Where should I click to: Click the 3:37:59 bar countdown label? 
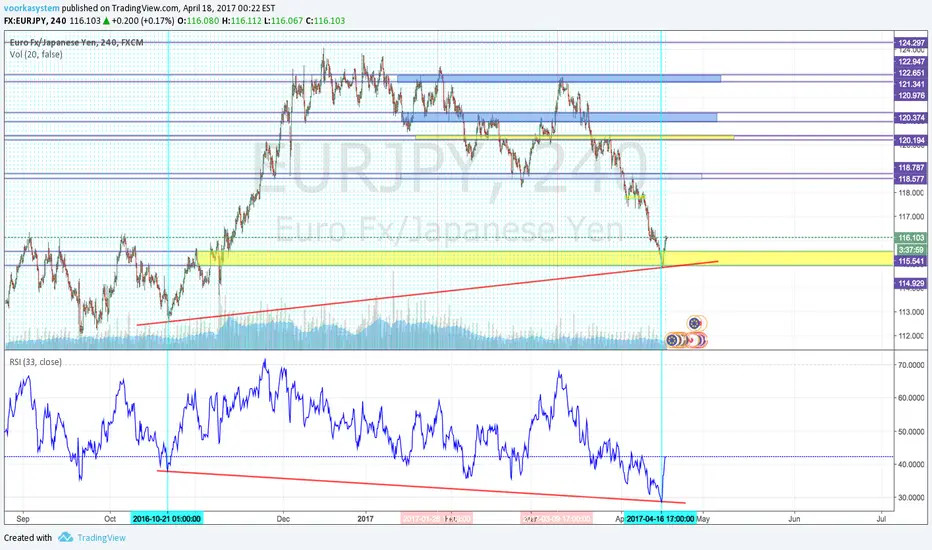pyautogui.click(x=911, y=250)
